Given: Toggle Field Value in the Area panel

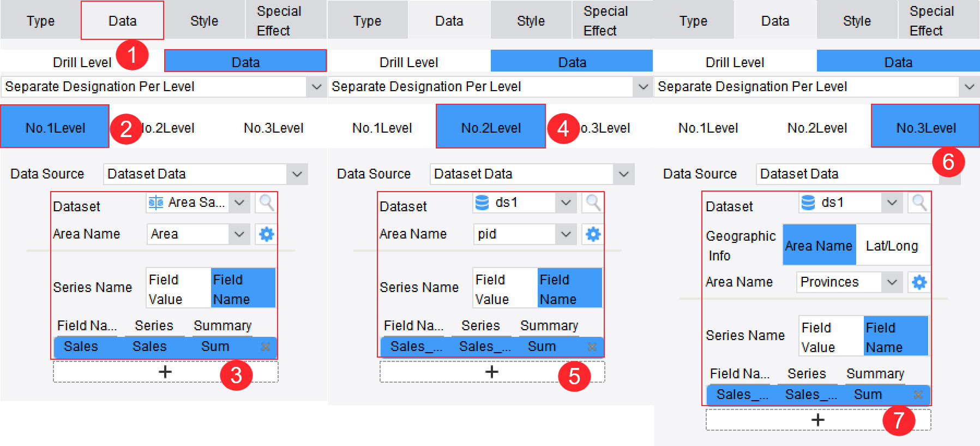Looking at the screenshot, I should pos(178,288).
